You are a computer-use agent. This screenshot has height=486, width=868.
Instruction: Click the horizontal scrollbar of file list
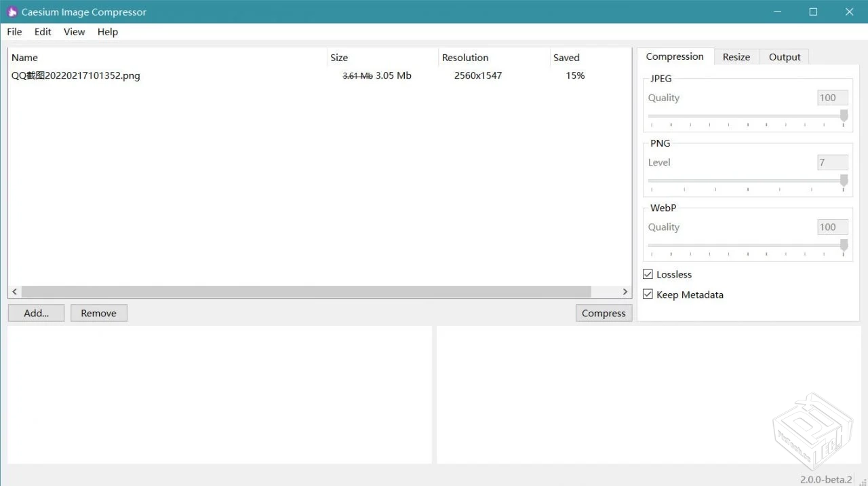click(x=305, y=292)
